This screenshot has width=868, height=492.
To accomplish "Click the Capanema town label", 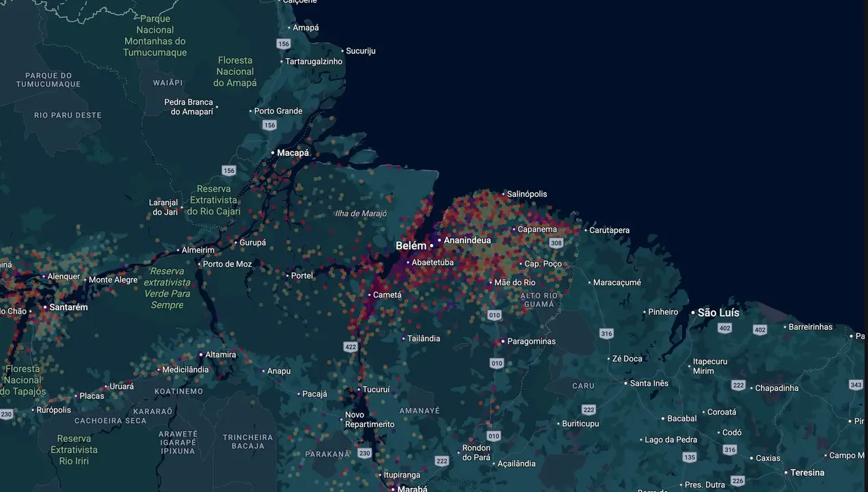I will [537, 230].
